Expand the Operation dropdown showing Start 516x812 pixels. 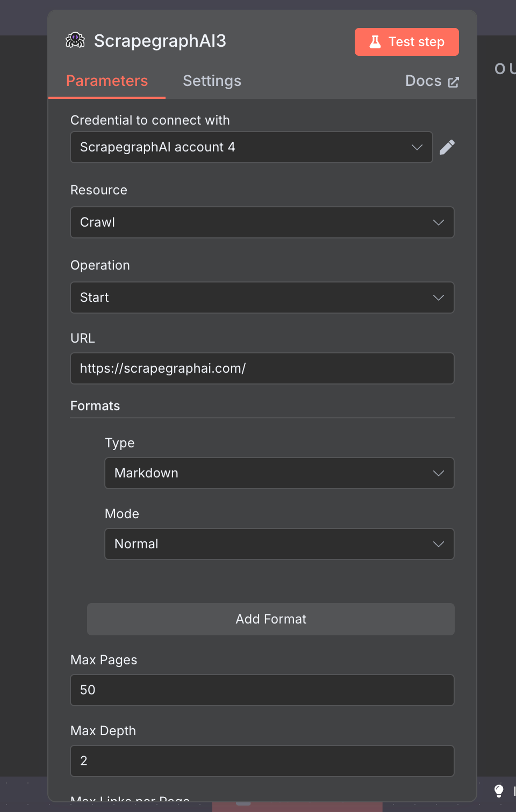(262, 298)
